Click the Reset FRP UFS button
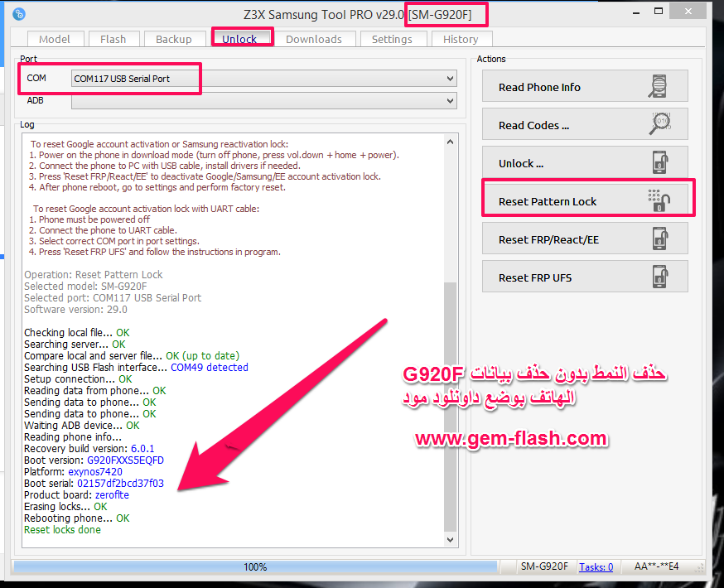Screen dimensions: 724x588 [585, 277]
